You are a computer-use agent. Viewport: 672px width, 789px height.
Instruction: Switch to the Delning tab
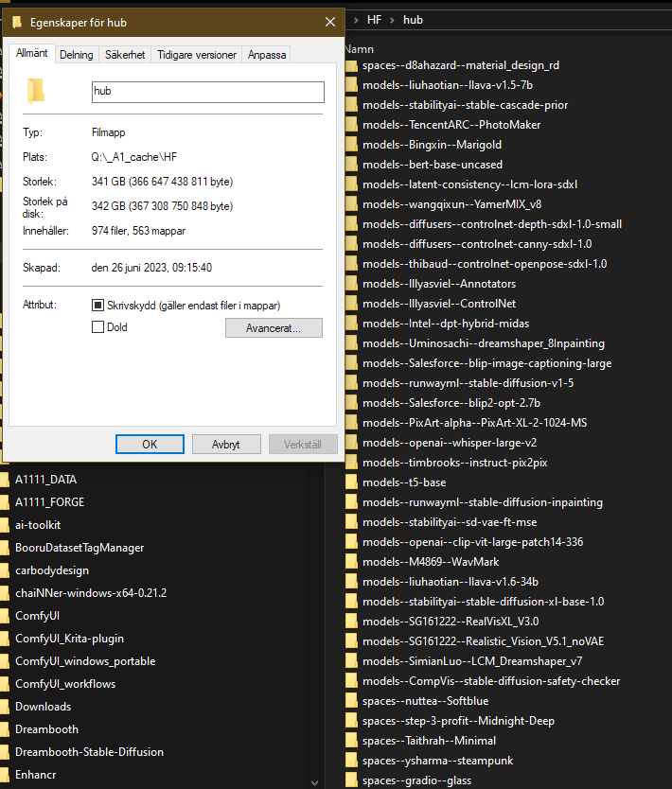77,55
